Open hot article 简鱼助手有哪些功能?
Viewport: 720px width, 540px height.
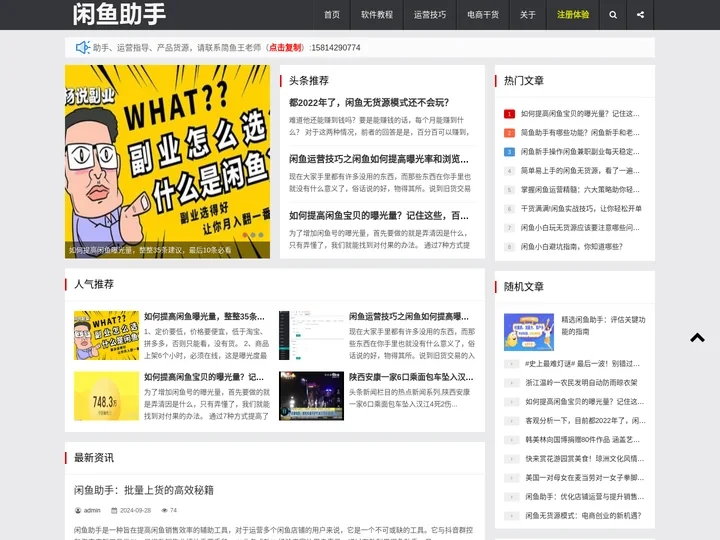580,133
